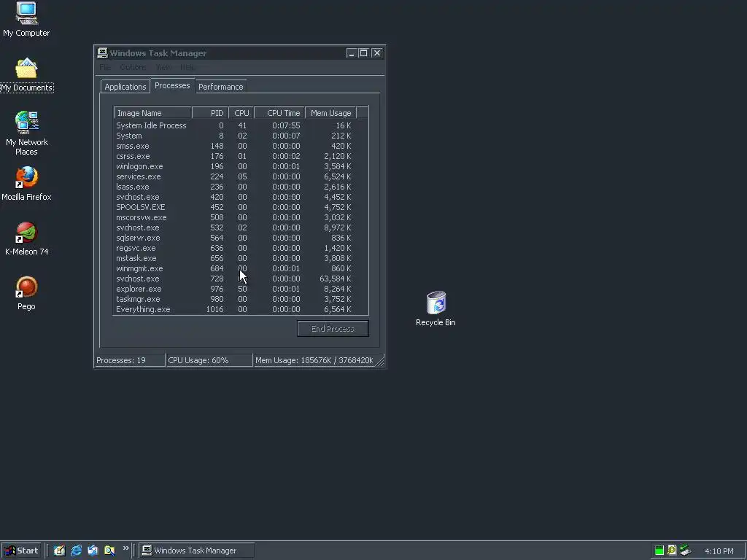This screenshot has height=560, width=747.
Task: Sort by the CPU column header
Action: 241,113
